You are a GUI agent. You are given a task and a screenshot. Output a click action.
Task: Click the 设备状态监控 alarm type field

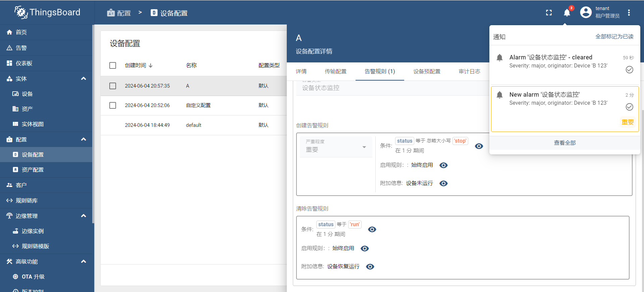(392, 88)
